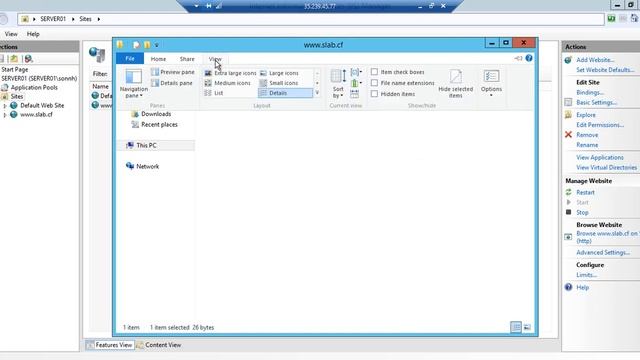Select List layout
Image resolution: width=640 pixels, height=360 pixels.
(214, 93)
